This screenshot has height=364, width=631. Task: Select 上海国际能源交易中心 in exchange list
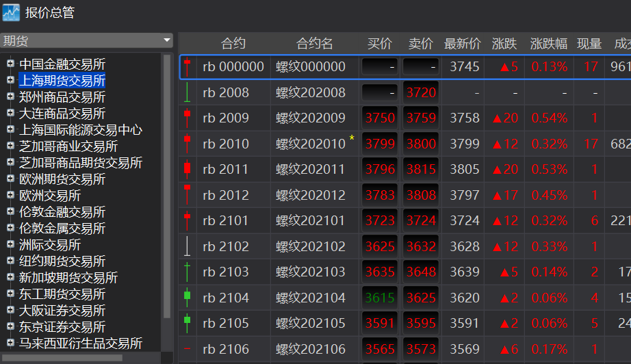point(81,130)
